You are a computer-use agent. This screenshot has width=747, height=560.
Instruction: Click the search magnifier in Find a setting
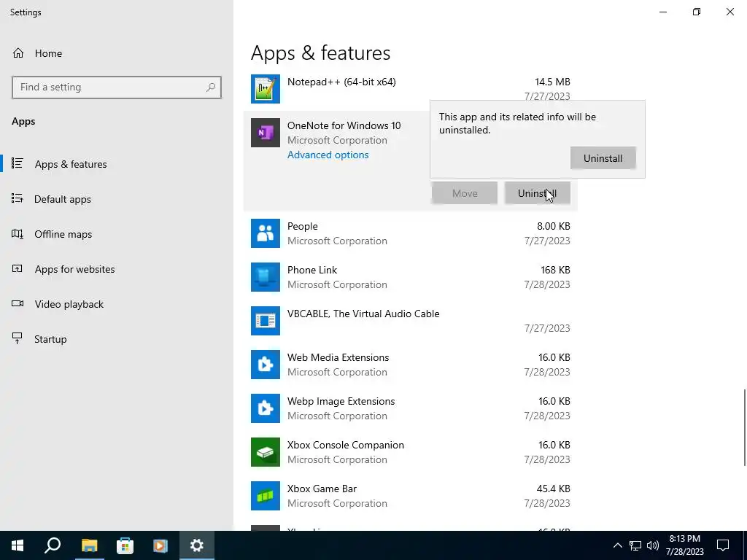[x=211, y=87]
